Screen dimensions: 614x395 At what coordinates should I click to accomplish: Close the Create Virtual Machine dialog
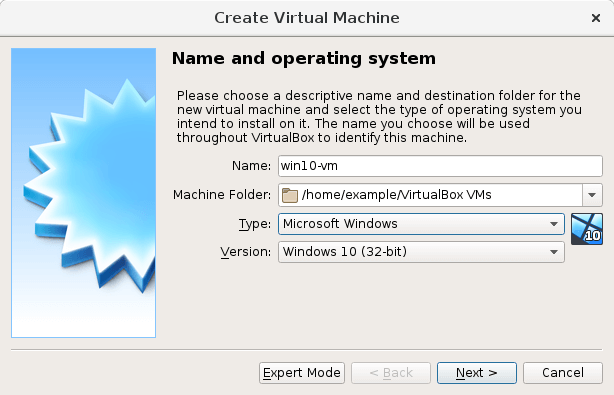[596, 18]
